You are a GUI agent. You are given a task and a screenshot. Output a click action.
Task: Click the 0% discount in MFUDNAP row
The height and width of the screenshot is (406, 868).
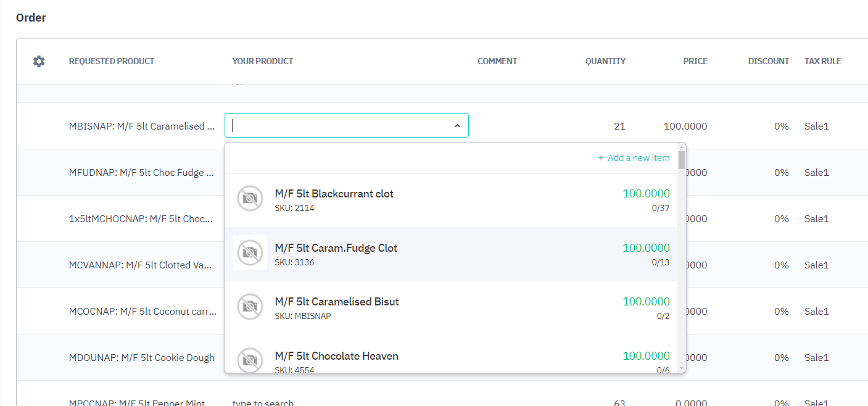pyautogui.click(x=781, y=173)
